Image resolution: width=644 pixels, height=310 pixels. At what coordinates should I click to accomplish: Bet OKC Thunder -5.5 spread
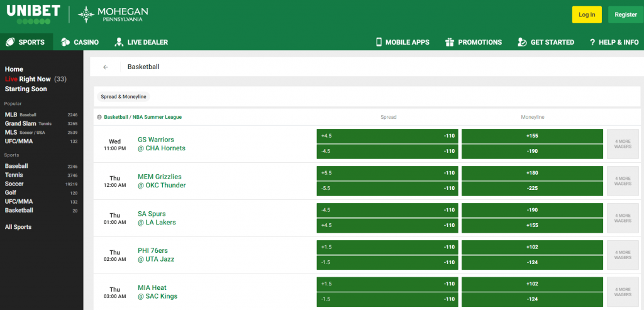click(387, 188)
